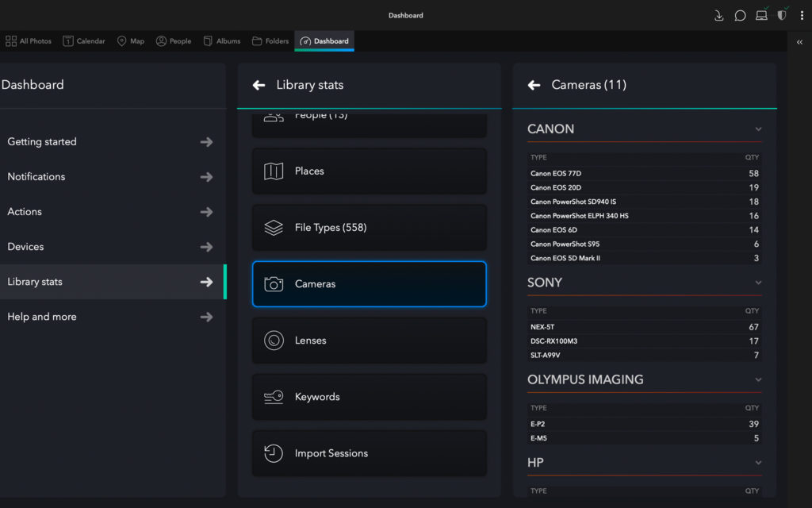Select the Canon EOS 77D row
Image resolution: width=812 pixels, height=508 pixels.
644,174
